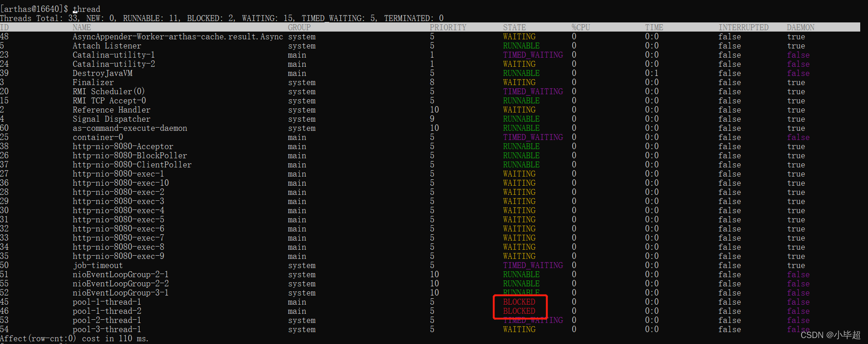Viewport: 868px width, 344px height.
Task: Select the %CPU column header
Action: coord(581,27)
